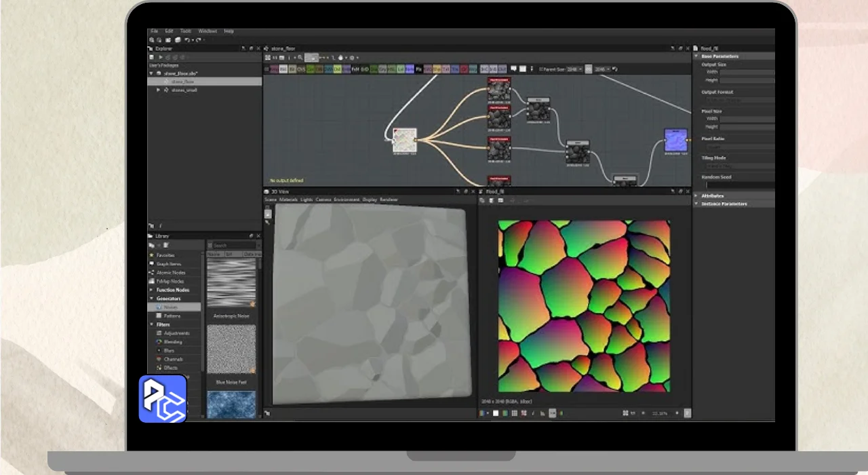
Task: Select the normal map node in graph
Action: (675, 141)
